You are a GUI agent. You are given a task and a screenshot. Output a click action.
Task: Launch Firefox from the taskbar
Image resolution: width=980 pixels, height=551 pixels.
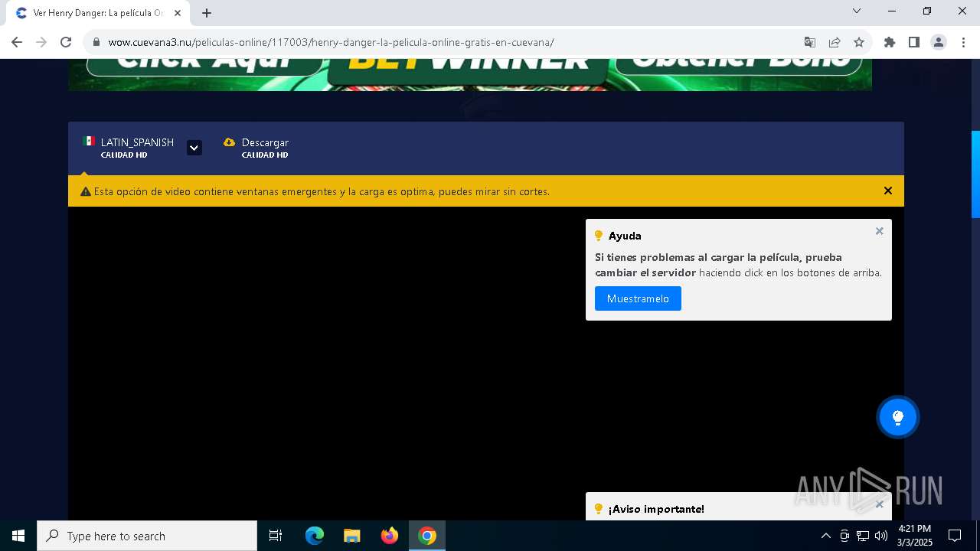coord(390,536)
